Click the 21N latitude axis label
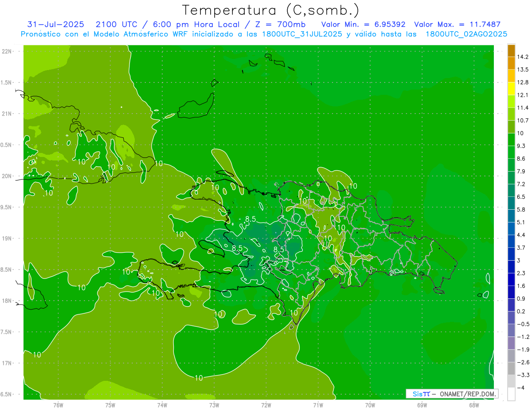This screenshot has height=411, width=532. coord(7,114)
